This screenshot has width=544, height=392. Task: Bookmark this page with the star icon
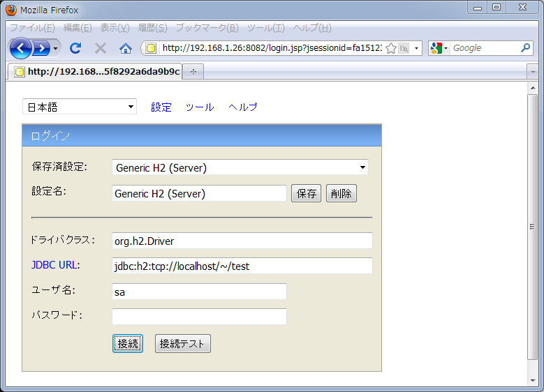pos(391,48)
